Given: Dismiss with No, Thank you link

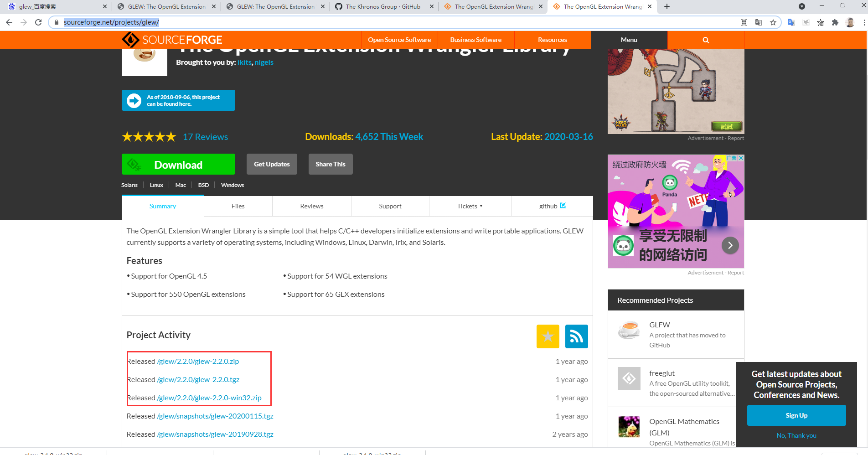Looking at the screenshot, I should pyautogui.click(x=796, y=435).
